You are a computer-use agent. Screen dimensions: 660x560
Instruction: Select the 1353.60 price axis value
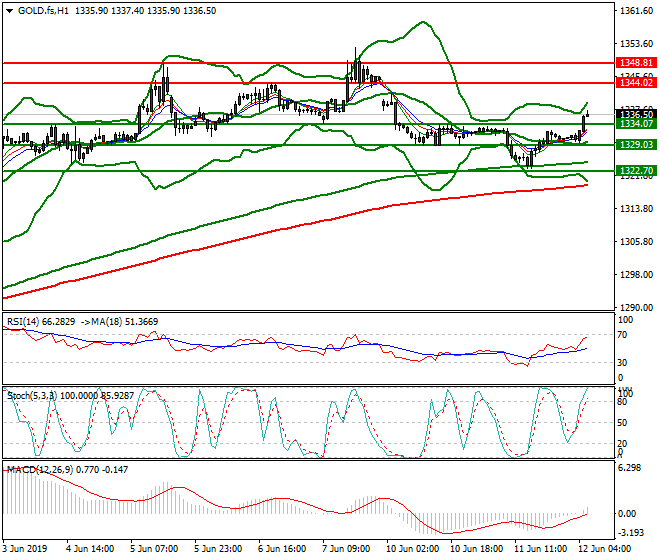click(x=636, y=44)
